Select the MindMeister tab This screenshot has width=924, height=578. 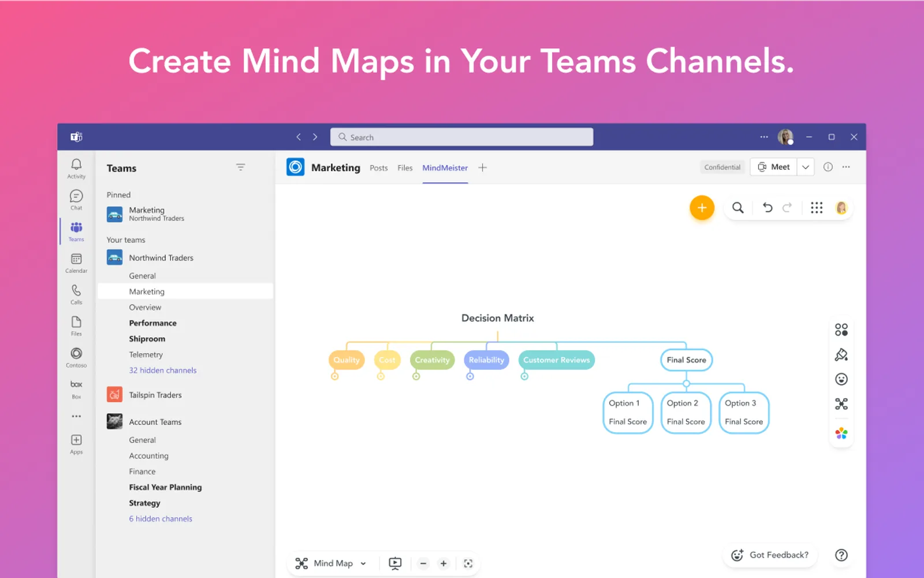[x=445, y=168]
